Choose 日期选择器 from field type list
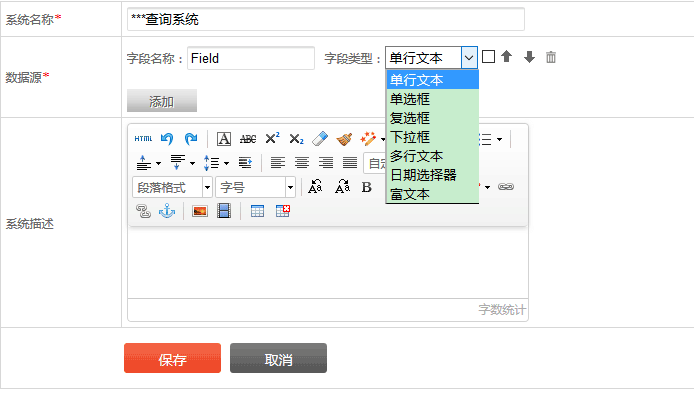 click(x=432, y=175)
